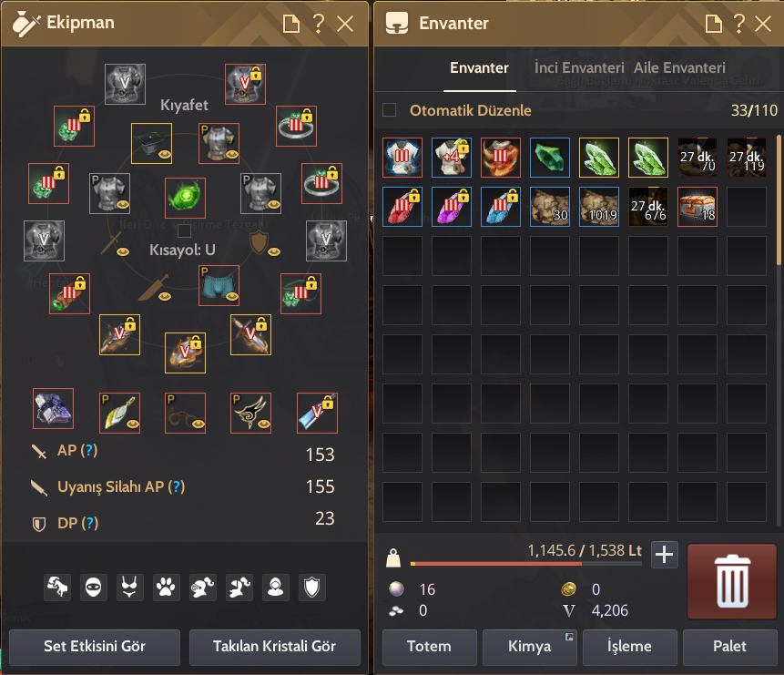
Task: Select the paw print pet icon
Action: click(166, 587)
